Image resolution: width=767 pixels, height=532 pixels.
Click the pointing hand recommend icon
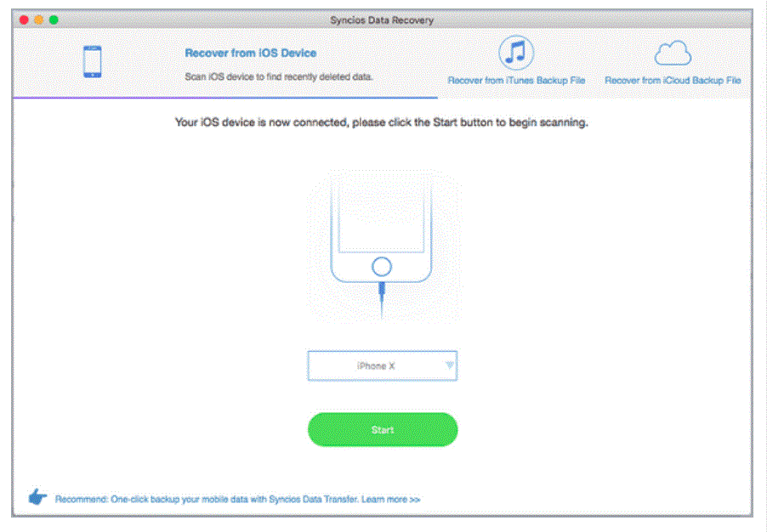[x=37, y=497]
